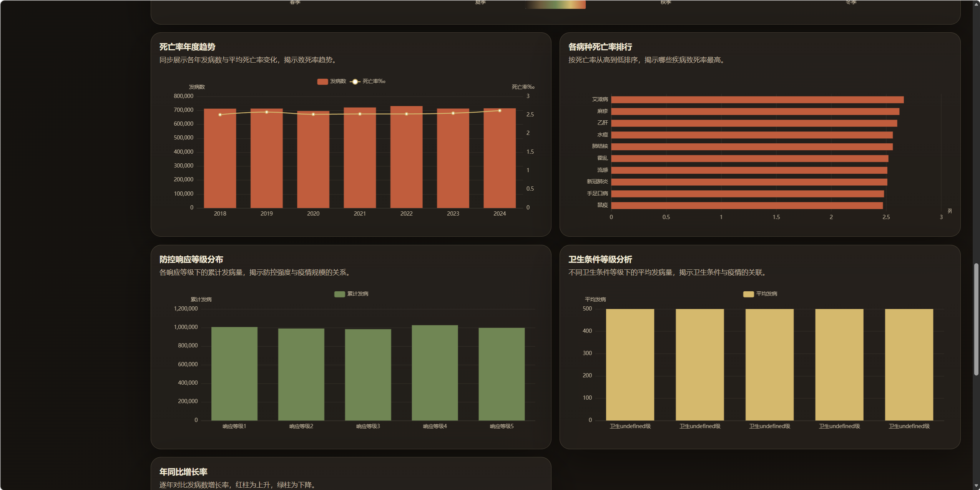
Task: Select the 鼠疫 bar in ranking chart
Action: [x=746, y=206]
